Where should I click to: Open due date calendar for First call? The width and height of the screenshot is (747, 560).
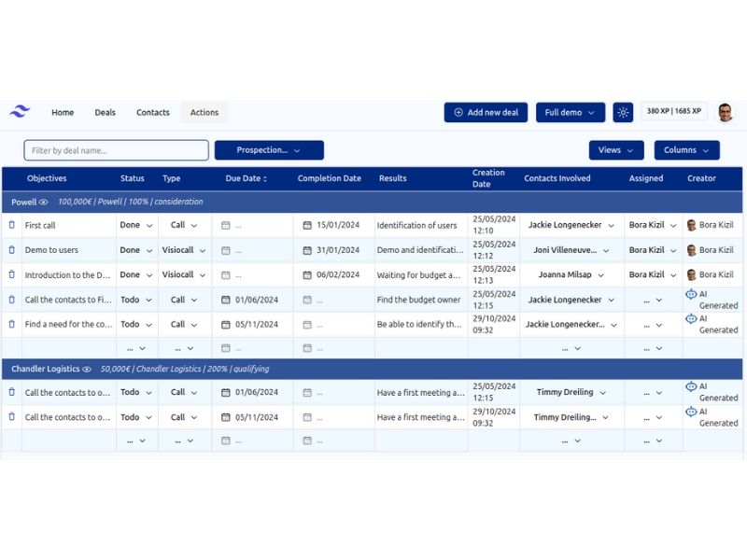point(226,225)
